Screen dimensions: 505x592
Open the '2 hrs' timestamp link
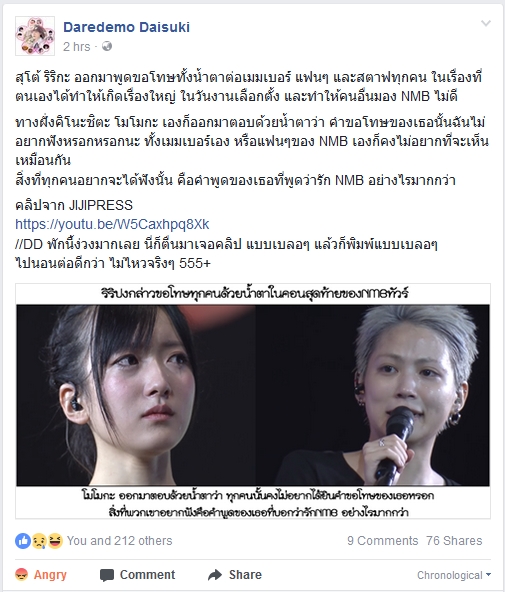(77, 46)
